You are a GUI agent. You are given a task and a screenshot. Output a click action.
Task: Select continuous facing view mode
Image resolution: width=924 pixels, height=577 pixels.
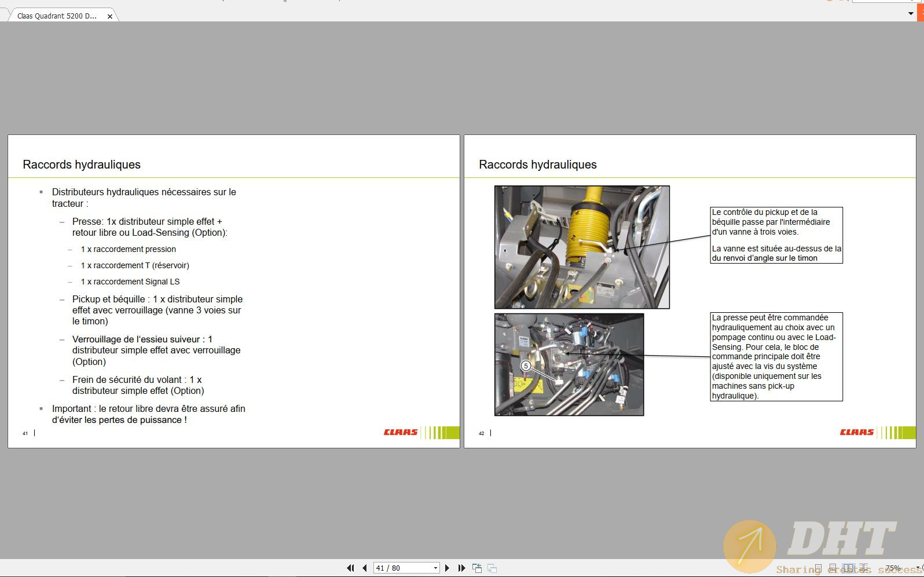click(x=864, y=568)
